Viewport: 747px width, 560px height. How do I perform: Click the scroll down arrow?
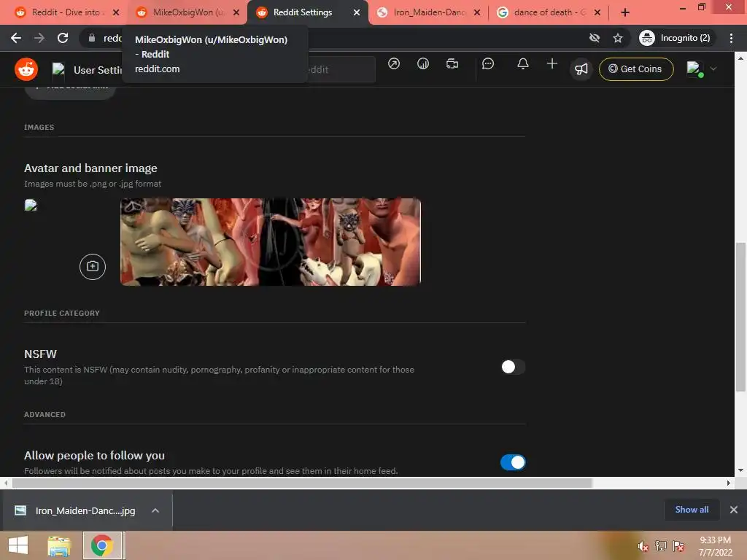click(740, 470)
